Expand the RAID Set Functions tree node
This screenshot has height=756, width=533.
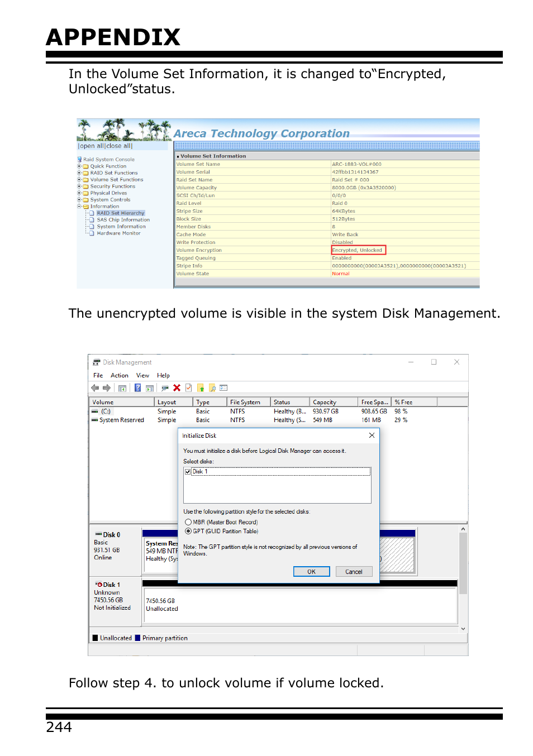point(79,173)
